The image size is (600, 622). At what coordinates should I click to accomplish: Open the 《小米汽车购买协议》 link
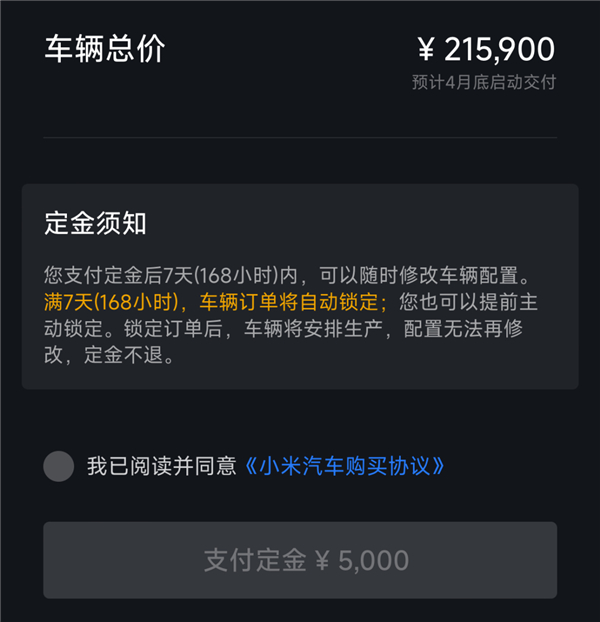344,466
